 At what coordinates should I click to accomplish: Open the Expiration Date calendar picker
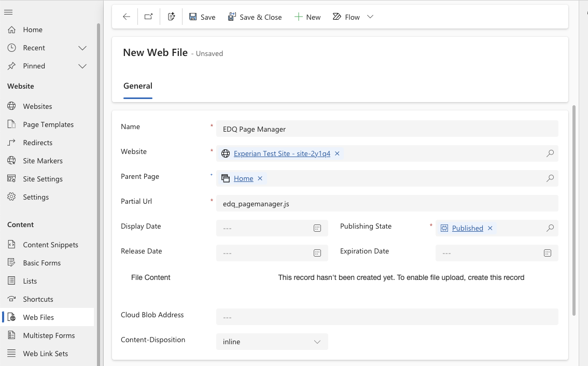click(x=547, y=252)
